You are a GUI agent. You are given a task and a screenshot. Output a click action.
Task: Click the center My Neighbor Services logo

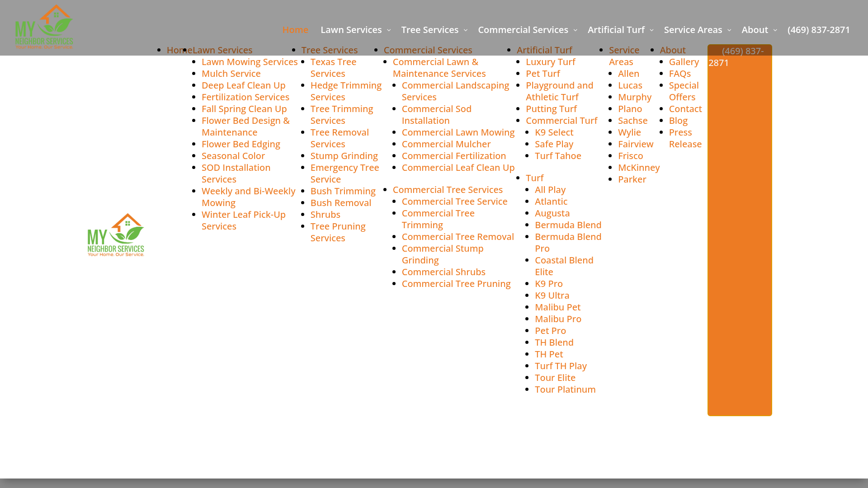(x=116, y=235)
